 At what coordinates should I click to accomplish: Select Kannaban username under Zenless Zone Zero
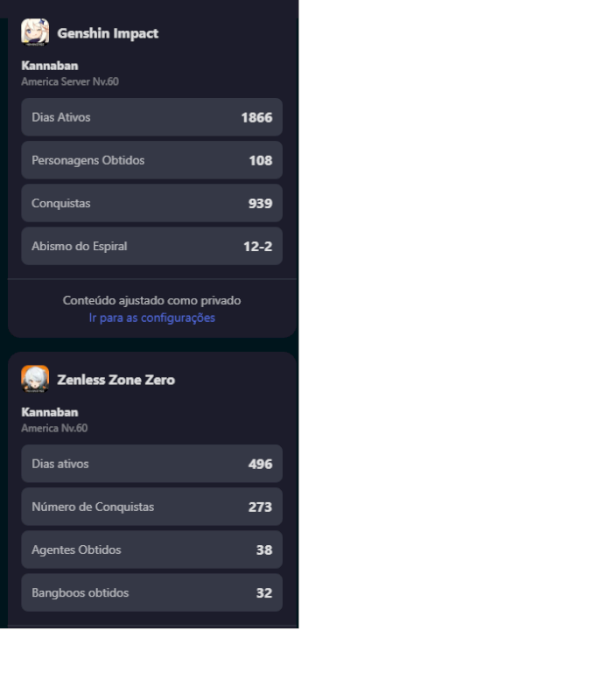tap(49, 412)
